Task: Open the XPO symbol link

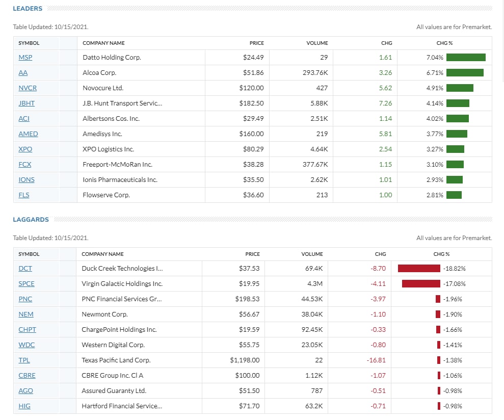Action: (x=25, y=149)
